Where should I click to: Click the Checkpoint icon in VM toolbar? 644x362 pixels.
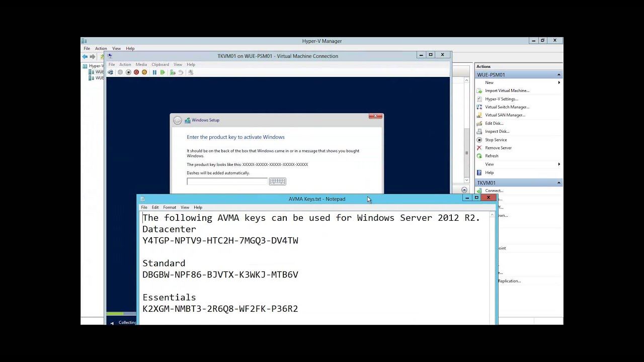pyautogui.click(x=173, y=72)
